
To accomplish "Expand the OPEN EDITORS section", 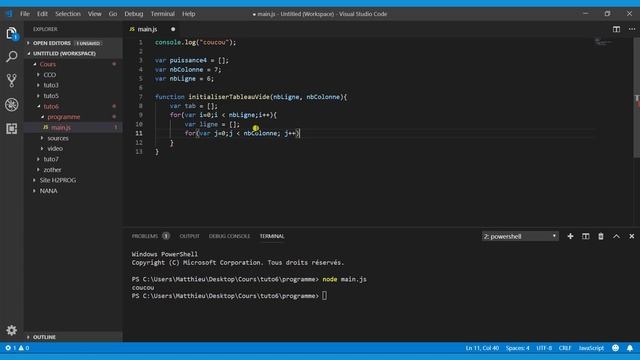I will pyautogui.click(x=73, y=43).
